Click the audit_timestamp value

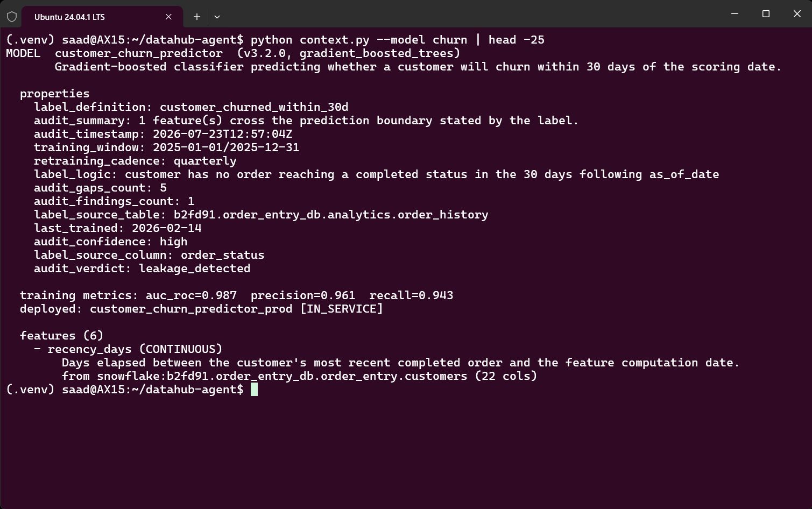pyautogui.click(x=222, y=134)
